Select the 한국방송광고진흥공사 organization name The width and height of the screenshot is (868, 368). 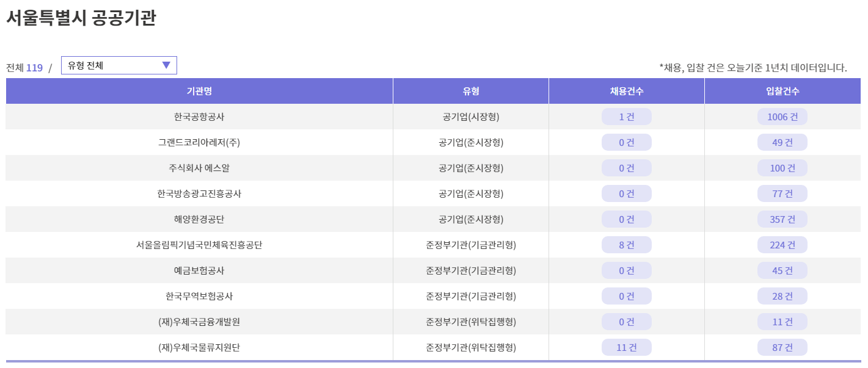[199, 193]
